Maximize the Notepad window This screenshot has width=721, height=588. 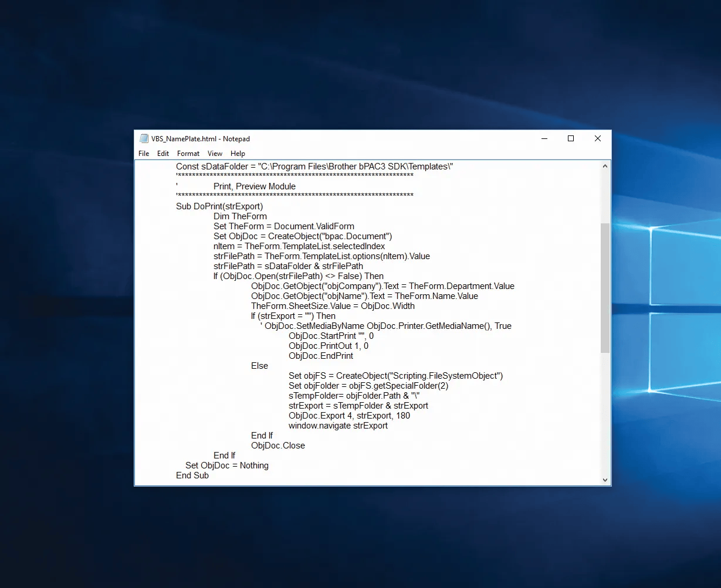(x=571, y=139)
